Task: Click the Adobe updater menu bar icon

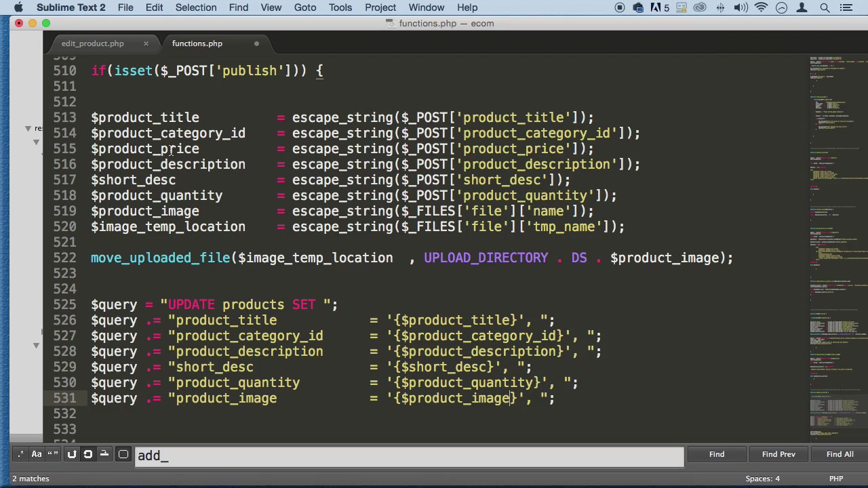Action: coord(660,7)
